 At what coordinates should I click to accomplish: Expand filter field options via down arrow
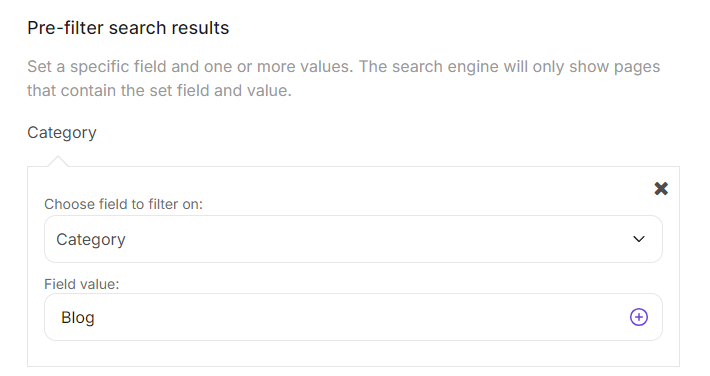tap(638, 239)
